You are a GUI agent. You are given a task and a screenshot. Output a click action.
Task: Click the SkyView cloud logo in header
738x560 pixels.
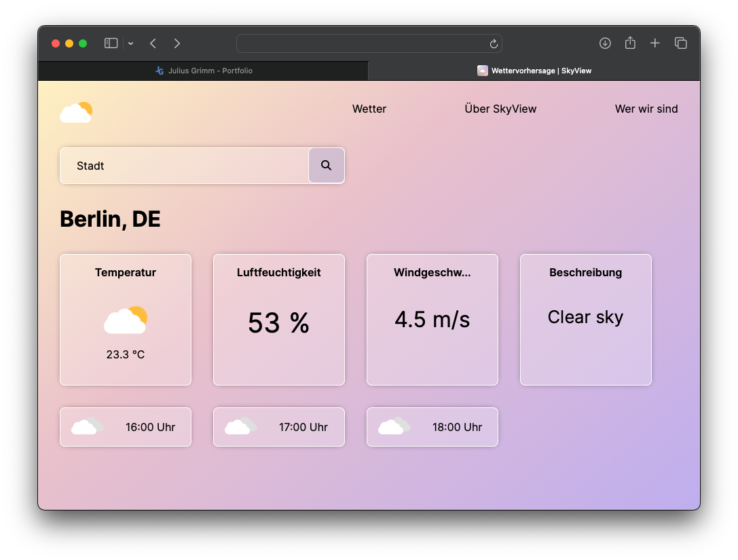76,112
